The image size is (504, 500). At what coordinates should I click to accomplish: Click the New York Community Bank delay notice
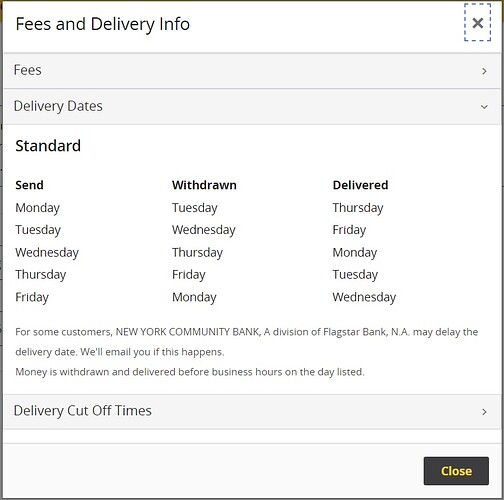247,342
